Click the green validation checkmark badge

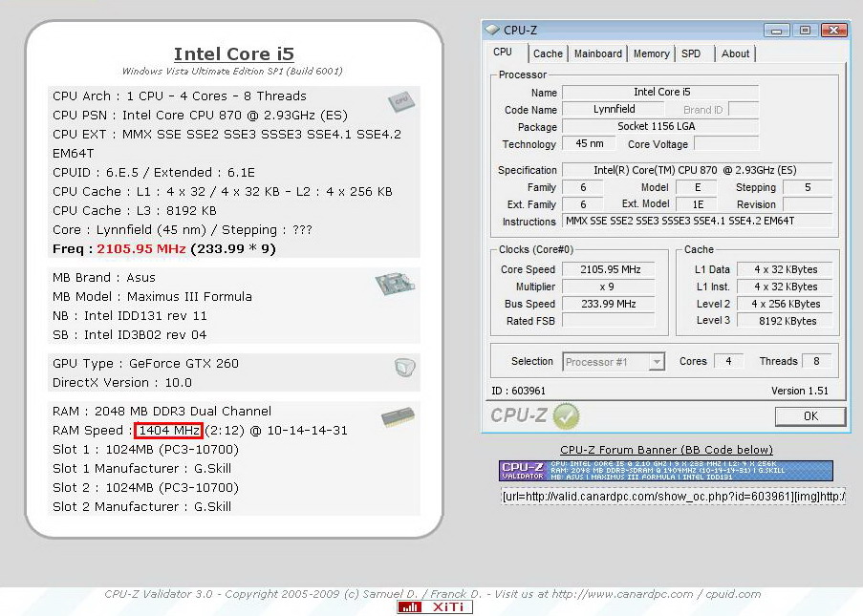[566, 415]
